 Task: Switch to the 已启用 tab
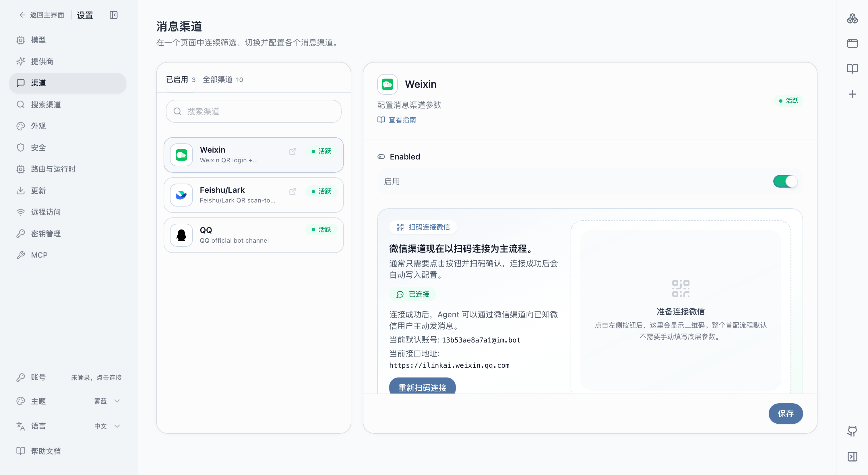click(x=181, y=80)
